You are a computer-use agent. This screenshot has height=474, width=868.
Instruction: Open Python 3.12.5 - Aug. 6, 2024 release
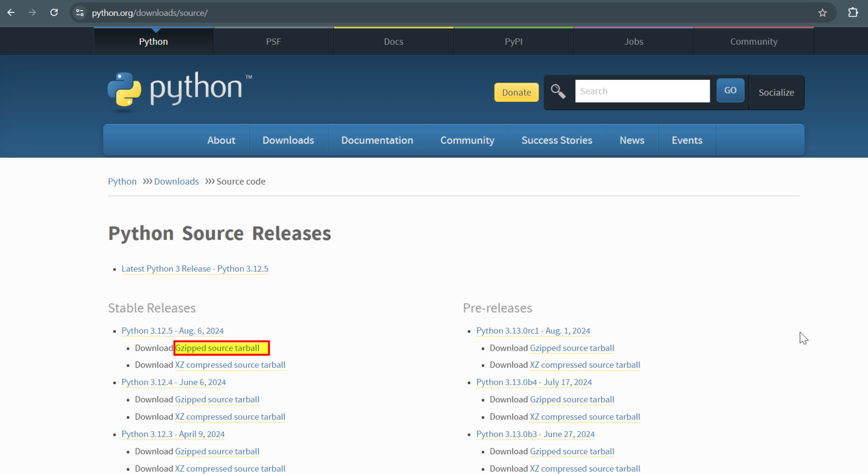[x=172, y=331]
